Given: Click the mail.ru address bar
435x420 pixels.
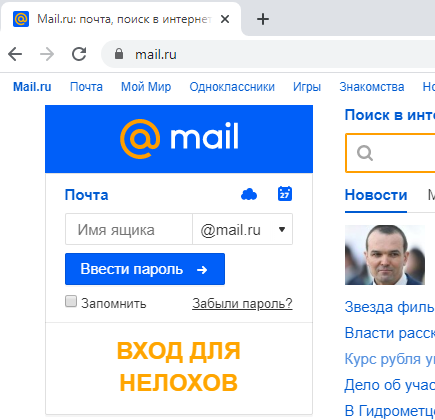Looking at the screenshot, I should click(268, 54).
